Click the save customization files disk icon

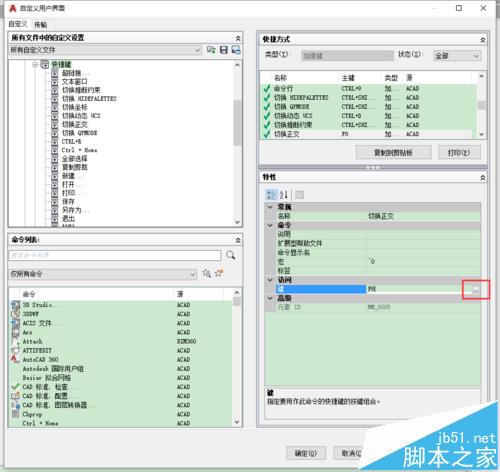[224, 50]
